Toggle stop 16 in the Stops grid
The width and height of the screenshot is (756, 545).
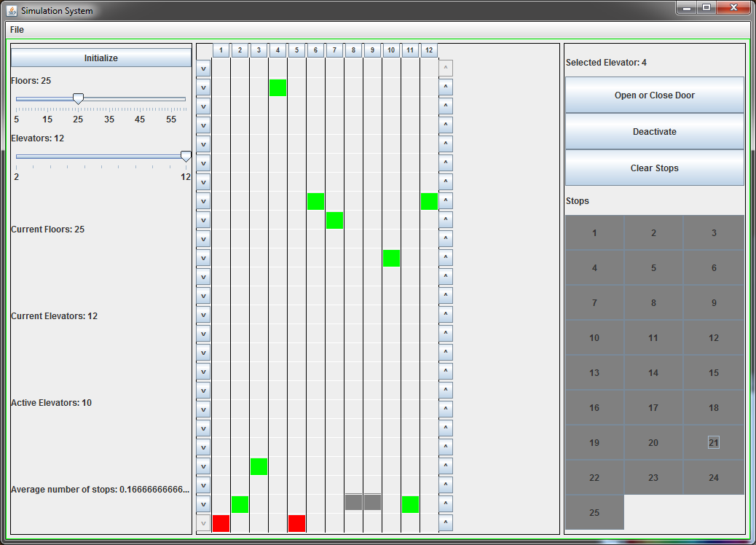click(x=594, y=407)
